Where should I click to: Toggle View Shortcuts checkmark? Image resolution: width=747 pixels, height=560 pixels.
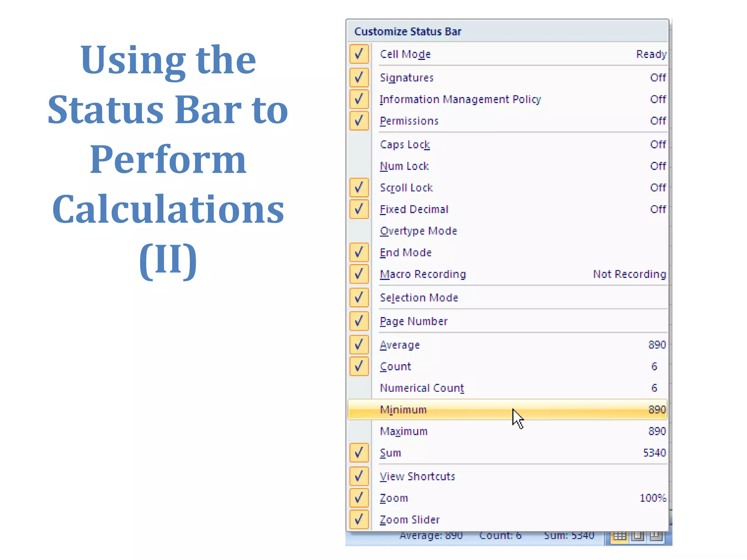359,476
